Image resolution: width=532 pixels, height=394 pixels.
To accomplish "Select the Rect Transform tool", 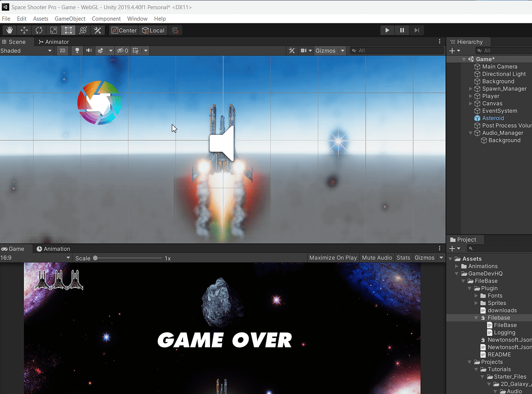I will coord(68,30).
